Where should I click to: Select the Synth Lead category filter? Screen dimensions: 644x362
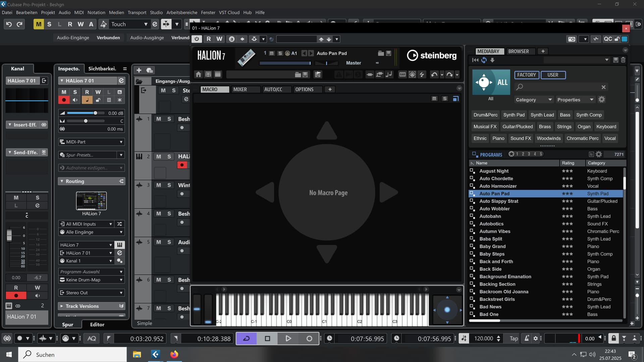(542, 115)
